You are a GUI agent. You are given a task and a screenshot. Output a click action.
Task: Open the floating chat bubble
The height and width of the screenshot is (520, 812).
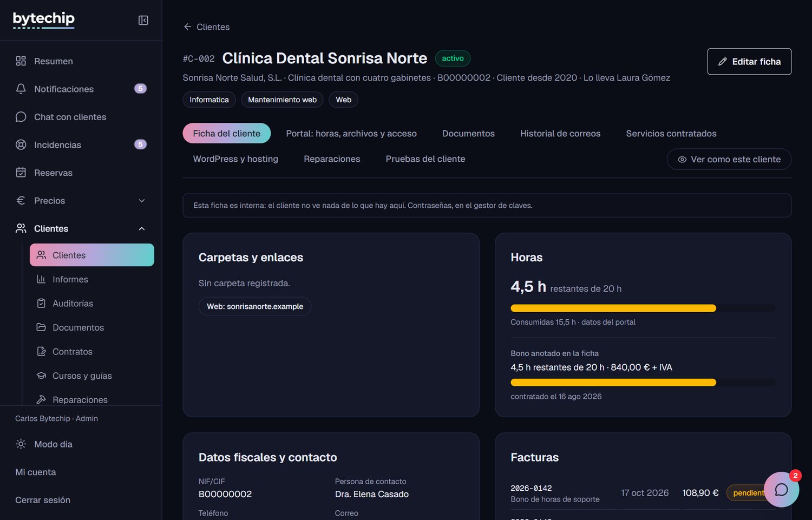click(x=781, y=490)
